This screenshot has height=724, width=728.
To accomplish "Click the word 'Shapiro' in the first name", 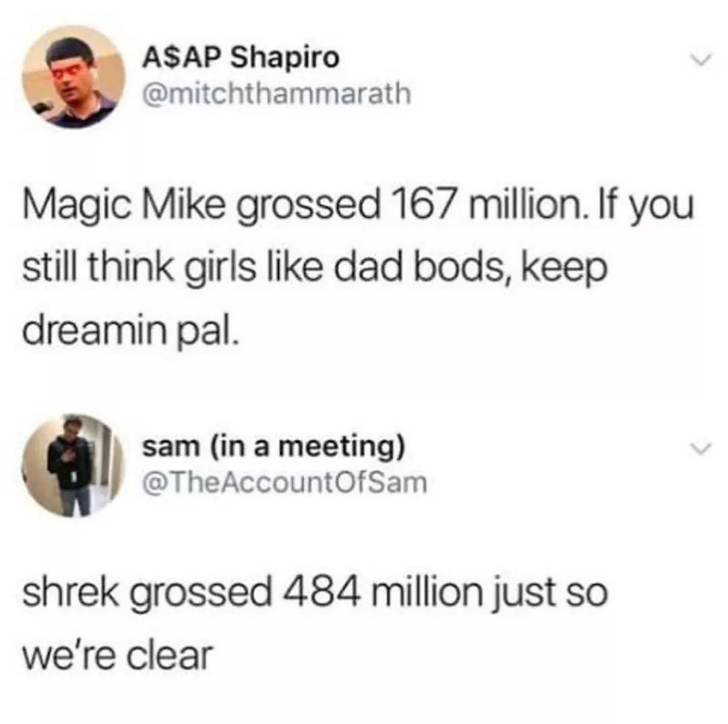I will (x=285, y=59).
